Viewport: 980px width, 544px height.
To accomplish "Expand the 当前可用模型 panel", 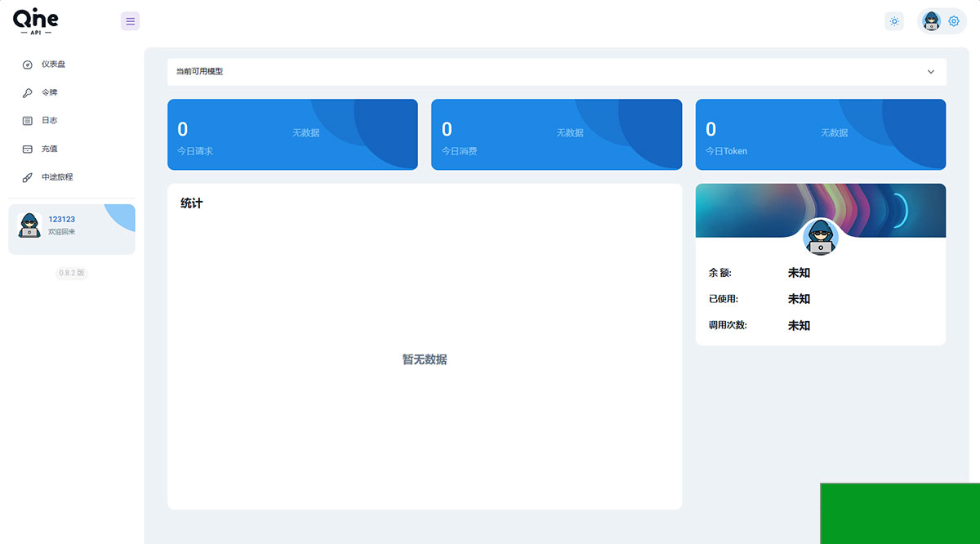I will pyautogui.click(x=557, y=72).
